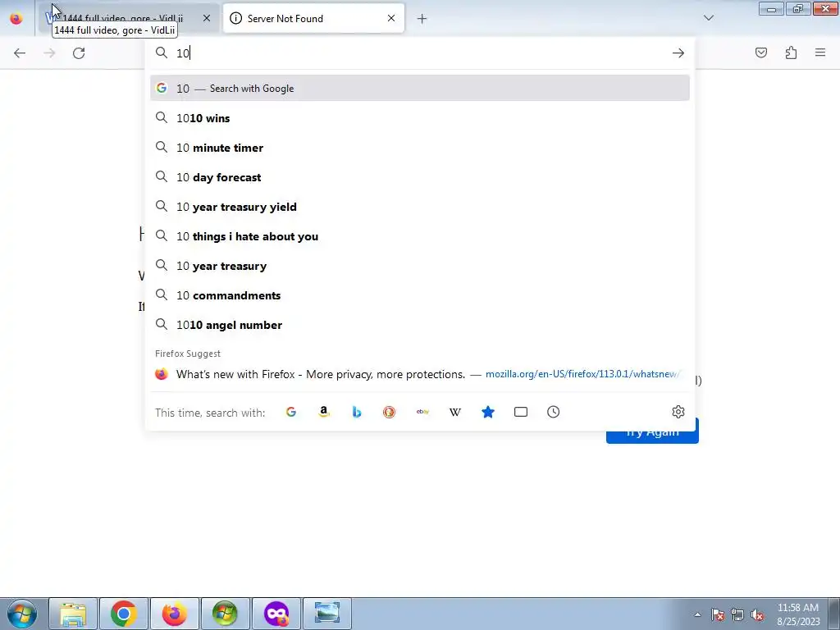This screenshot has width=840, height=630.
Task: Go back with the back arrow
Action: (x=20, y=53)
